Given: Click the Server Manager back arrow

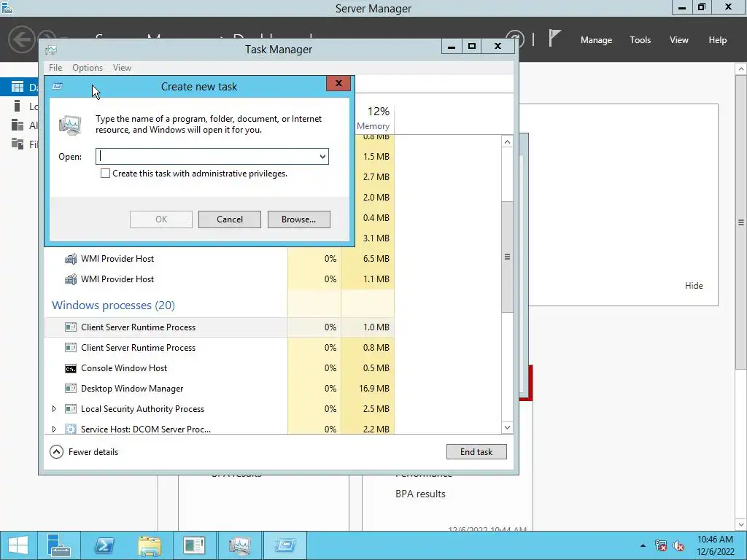Looking at the screenshot, I should click(21, 39).
